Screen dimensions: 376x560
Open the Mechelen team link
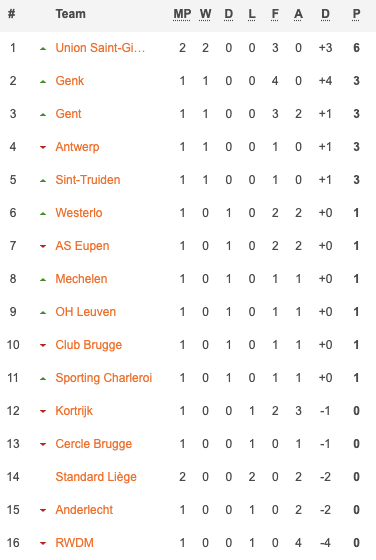coord(81,279)
